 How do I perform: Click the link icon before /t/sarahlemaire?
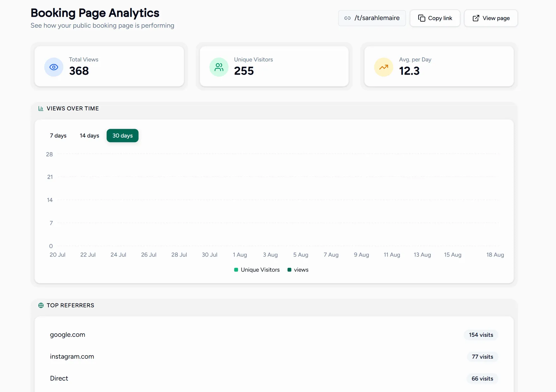[347, 18]
